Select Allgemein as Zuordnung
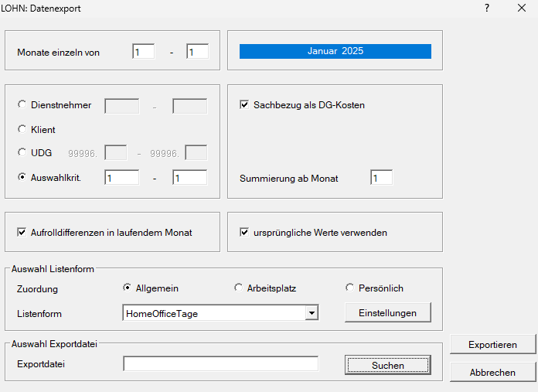 coord(128,288)
